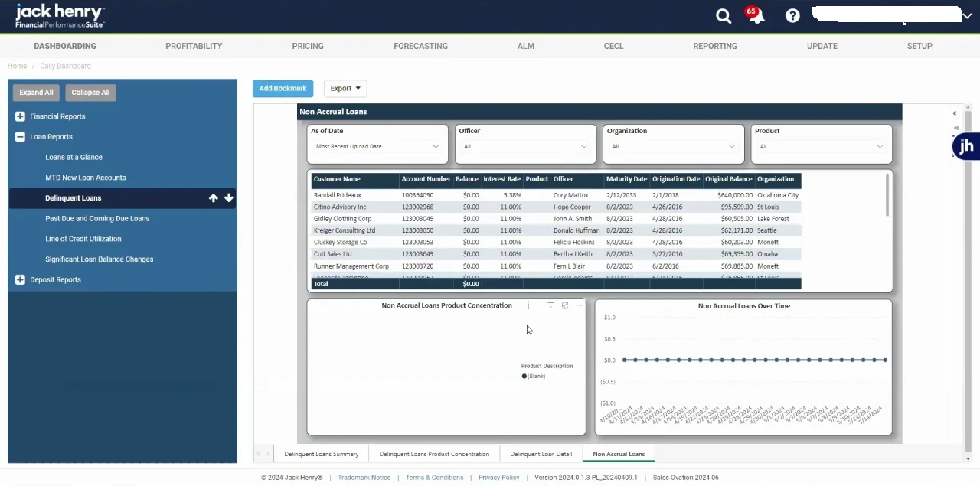980x486 pixels.
Task: Open the As of Date dropdown
Action: pos(377,146)
